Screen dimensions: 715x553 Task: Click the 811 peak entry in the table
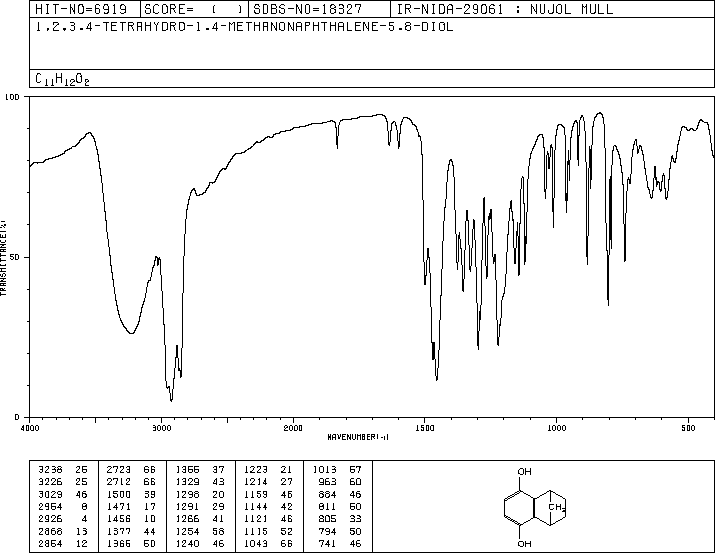click(340, 506)
